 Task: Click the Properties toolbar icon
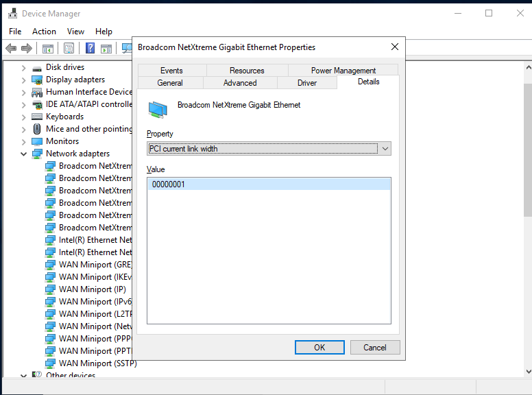pyautogui.click(x=69, y=49)
